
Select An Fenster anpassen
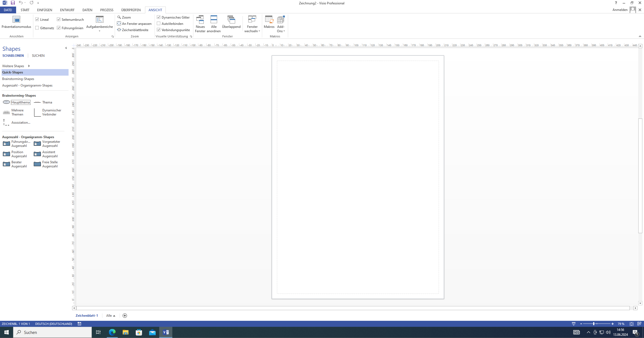(134, 23)
